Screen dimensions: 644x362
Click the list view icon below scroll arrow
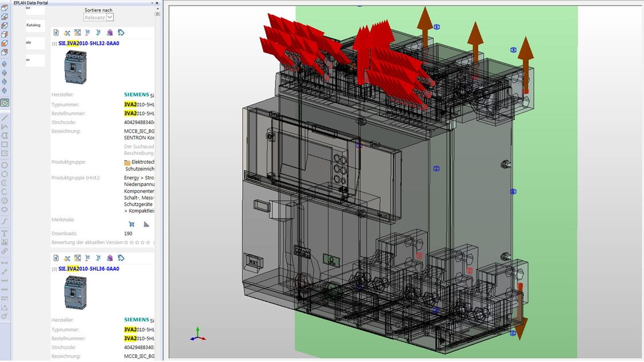coord(157,14)
